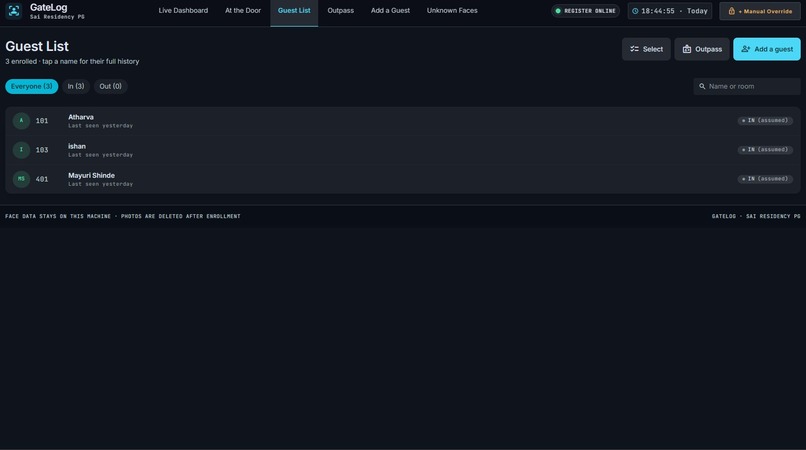Click the clock icon beside 18:44:55
Viewport: 806px width, 450px height.
pos(635,11)
